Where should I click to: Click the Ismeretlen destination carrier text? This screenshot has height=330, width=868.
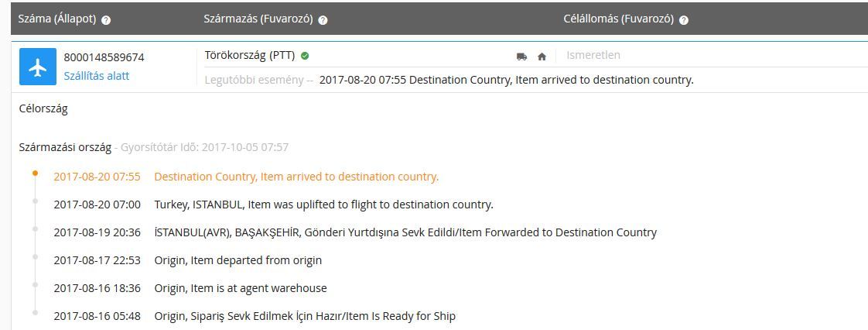(593, 56)
